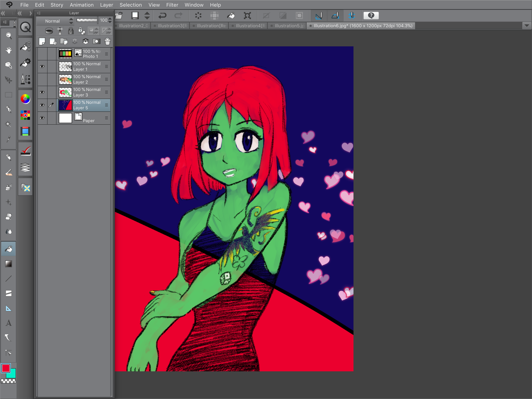532x399 pixels.
Task: Open Layer 1 handle menu
Action: click(x=106, y=66)
